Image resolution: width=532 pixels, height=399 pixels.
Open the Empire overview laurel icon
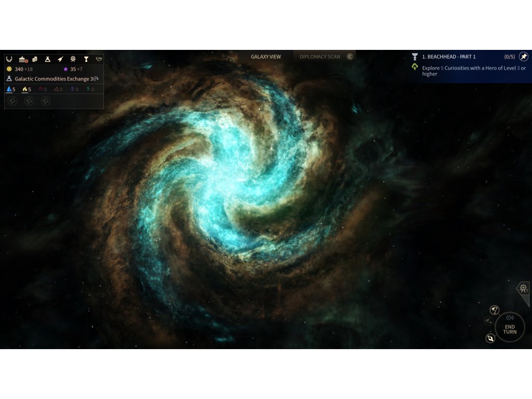9,59
